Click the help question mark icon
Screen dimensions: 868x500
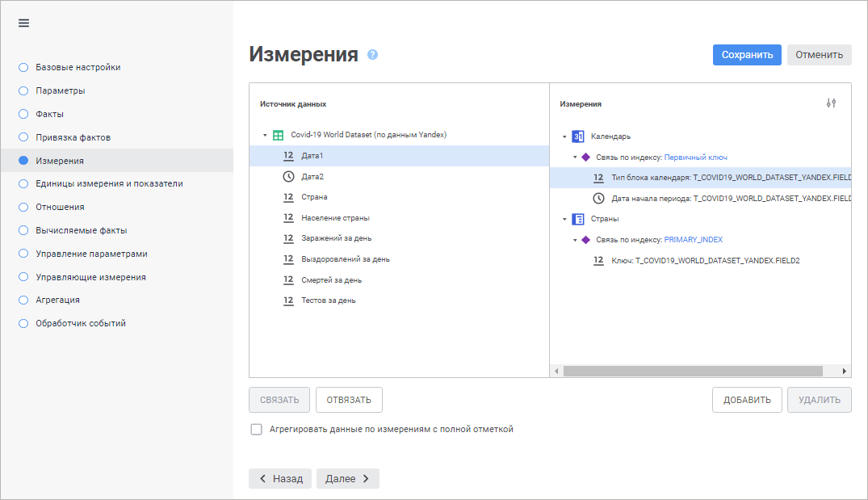pos(372,55)
